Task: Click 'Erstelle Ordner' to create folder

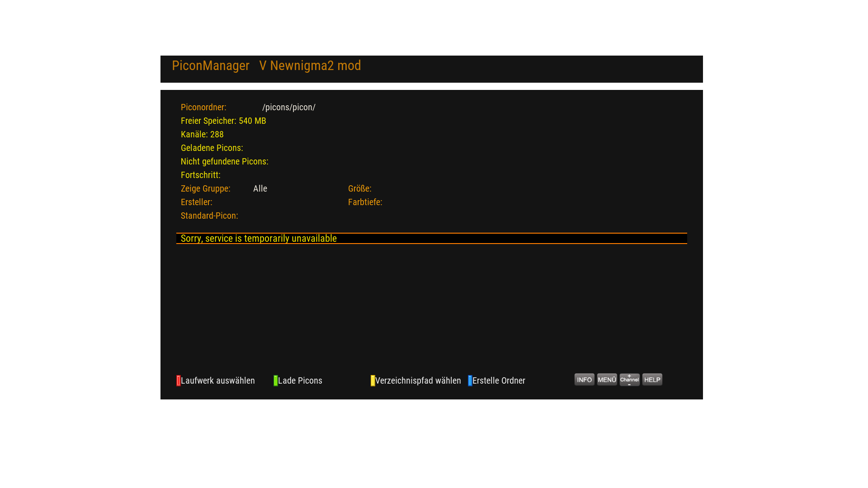Action: coord(499,380)
